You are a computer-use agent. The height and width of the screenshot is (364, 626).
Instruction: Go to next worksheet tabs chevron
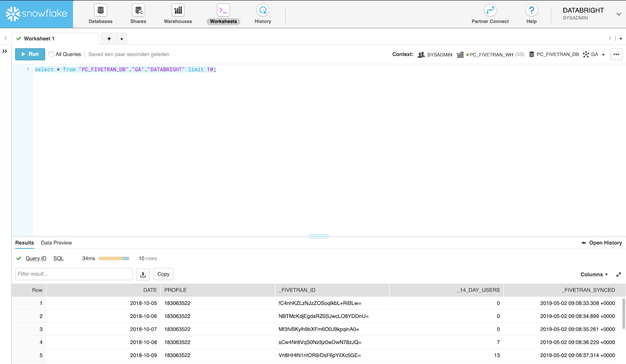pos(610,38)
